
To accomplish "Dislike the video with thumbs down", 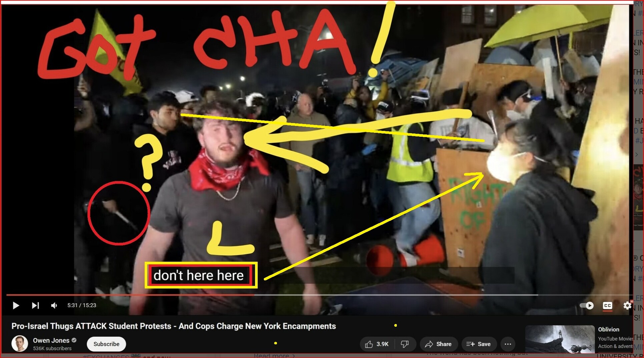I will pyautogui.click(x=405, y=344).
